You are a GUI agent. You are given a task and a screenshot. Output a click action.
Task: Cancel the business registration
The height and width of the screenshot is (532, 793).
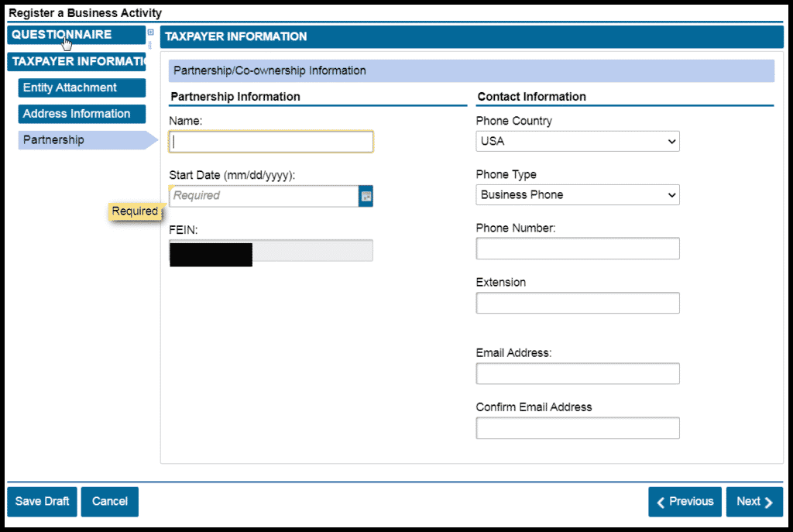(x=109, y=501)
